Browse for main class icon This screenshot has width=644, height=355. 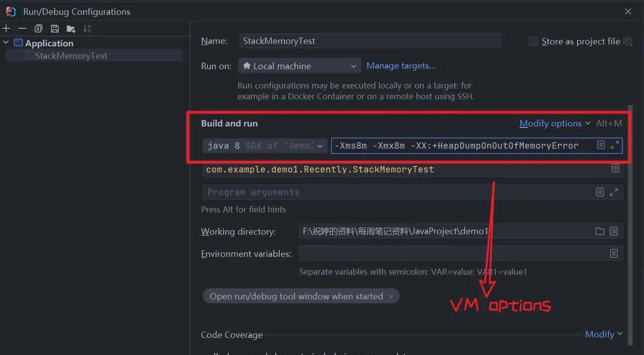click(x=615, y=169)
